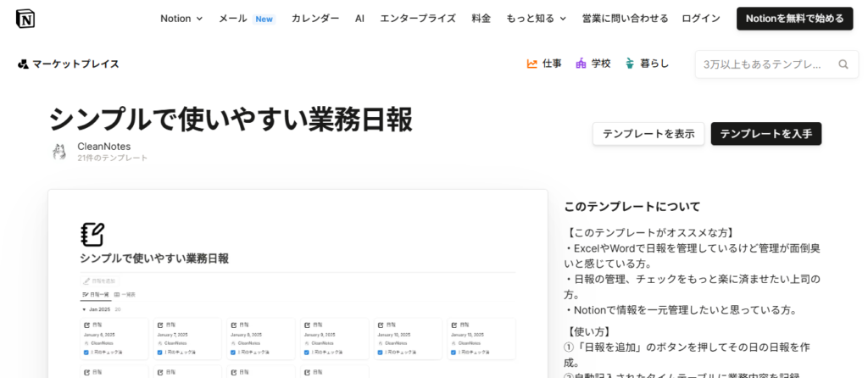
Task: Switch to 一覧表 tab in preview
Action: coord(125,295)
